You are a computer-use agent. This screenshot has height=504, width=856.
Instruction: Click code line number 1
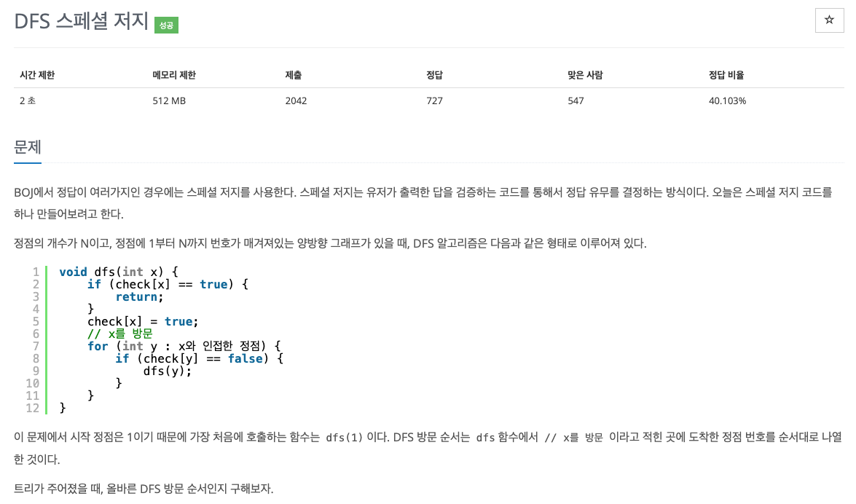click(x=36, y=272)
